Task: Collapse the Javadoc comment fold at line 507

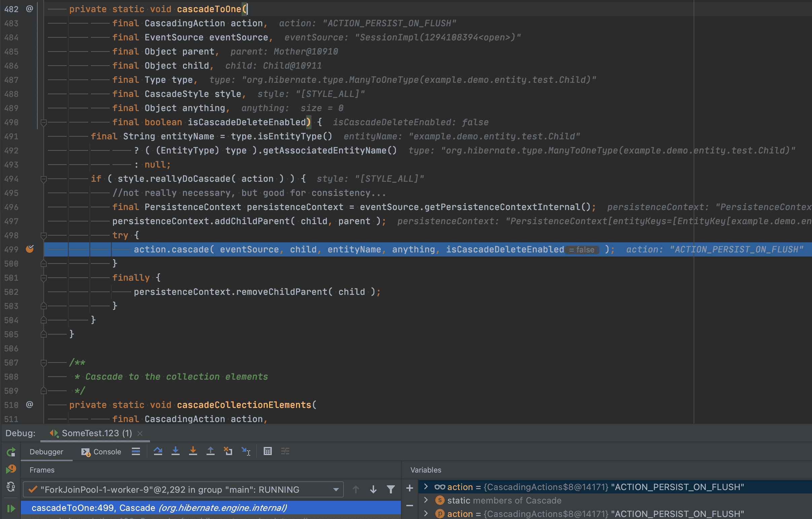Action: point(43,363)
